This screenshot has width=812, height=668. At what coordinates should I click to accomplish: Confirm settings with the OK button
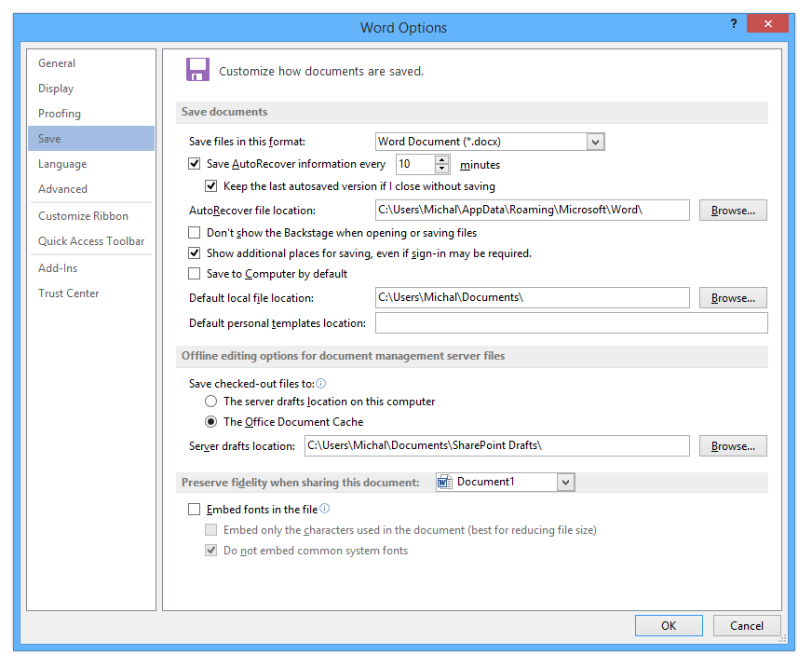[x=669, y=625]
